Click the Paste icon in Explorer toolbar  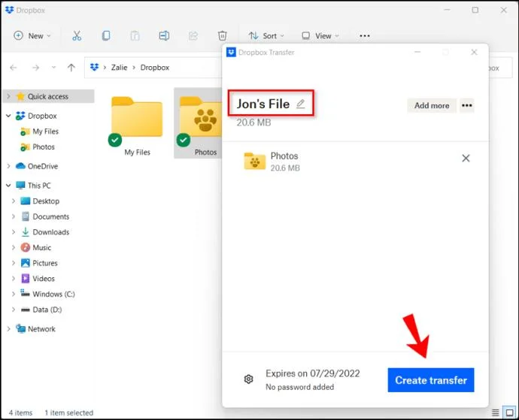click(x=135, y=36)
